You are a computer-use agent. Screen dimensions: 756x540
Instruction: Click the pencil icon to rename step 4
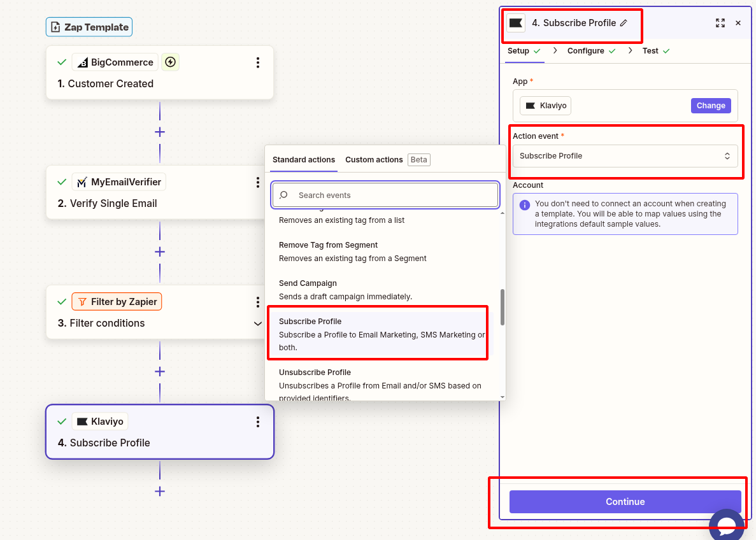[624, 23]
